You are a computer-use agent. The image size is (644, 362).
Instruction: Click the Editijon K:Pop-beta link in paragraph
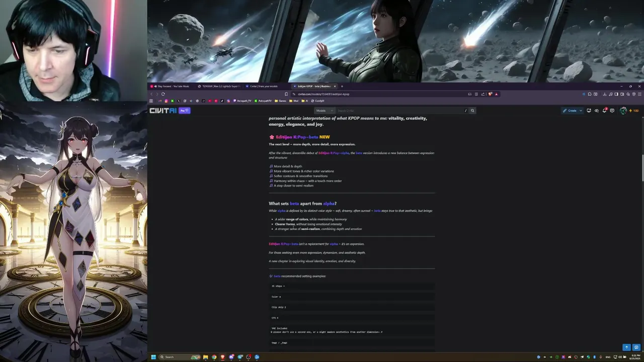pyautogui.click(x=283, y=244)
